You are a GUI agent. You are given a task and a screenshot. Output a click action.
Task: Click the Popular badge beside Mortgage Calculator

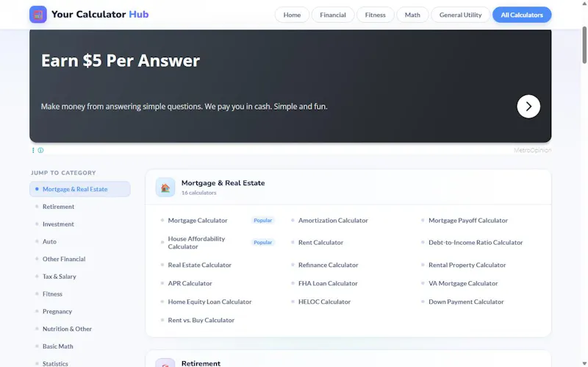(x=262, y=221)
